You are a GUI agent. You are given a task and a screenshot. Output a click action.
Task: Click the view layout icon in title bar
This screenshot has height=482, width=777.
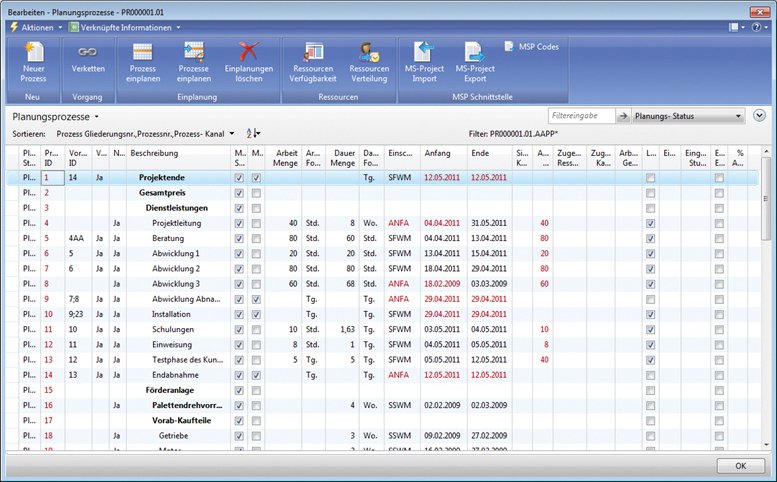tap(734, 28)
